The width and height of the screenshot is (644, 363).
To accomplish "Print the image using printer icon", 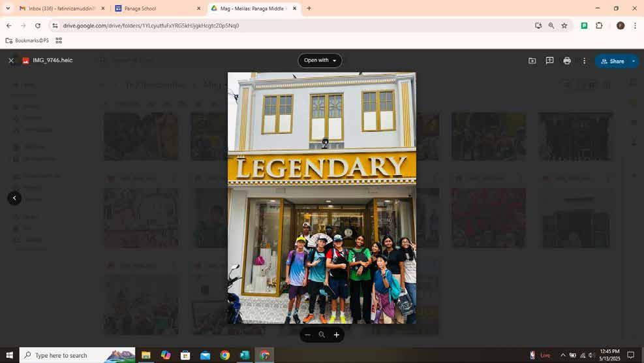I will [567, 61].
